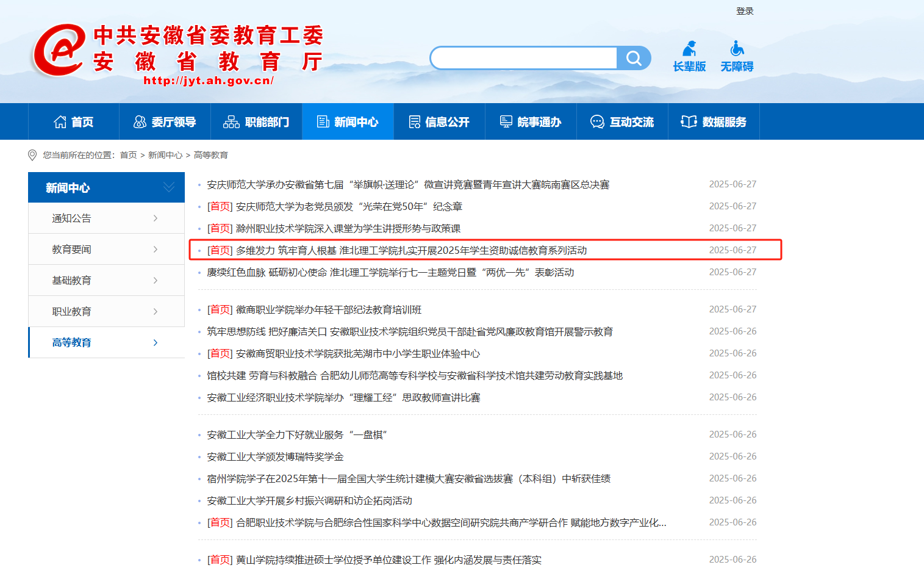Screen dimensions: 924x573
Task: Expand the 通知公告 sidebar arrow
Action: point(156,218)
